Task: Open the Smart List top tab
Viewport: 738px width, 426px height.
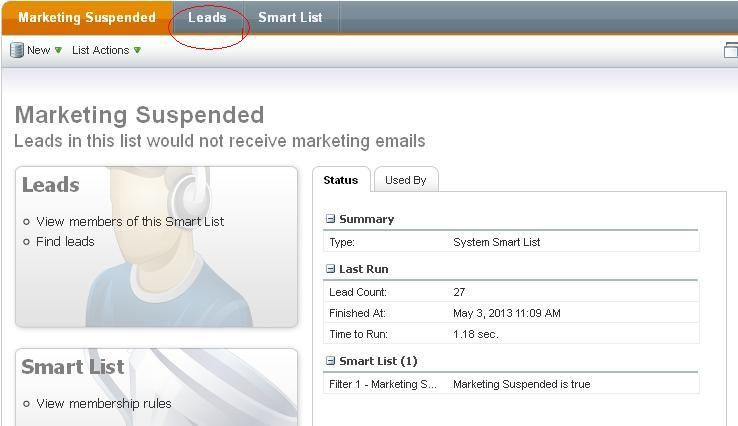Action: [290, 17]
